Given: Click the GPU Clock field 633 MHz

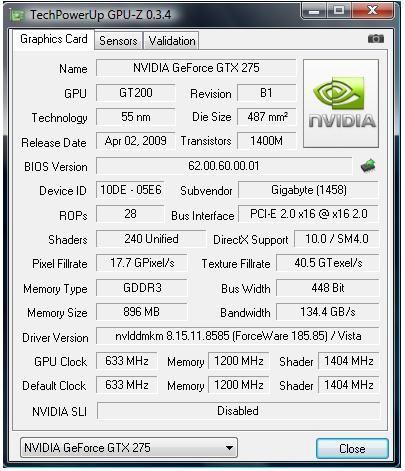Looking at the screenshot, I should tap(127, 361).
